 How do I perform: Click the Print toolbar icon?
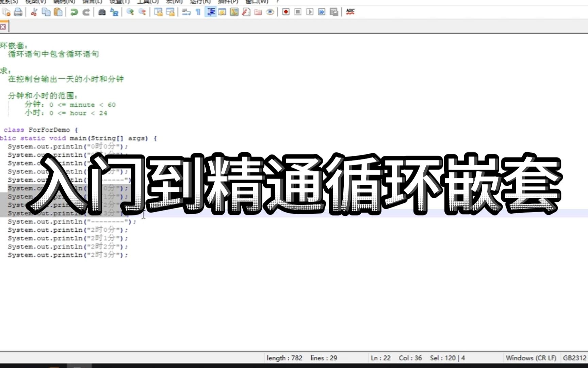click(x=18, y=12)
